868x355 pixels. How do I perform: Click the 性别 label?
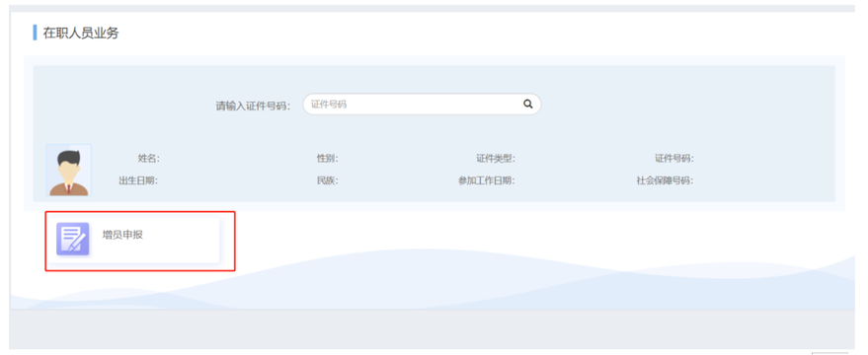[x=327, y=159]
